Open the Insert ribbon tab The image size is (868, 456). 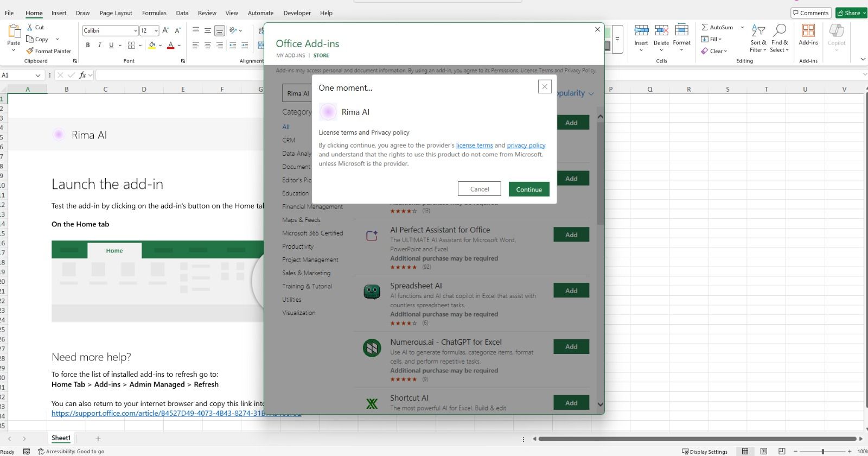(59, 13)
